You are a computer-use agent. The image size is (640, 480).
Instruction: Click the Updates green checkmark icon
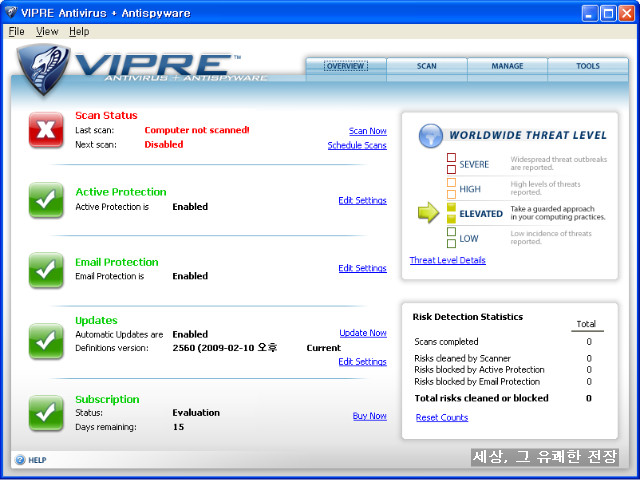pyautogui.click(x=46, y=341)
